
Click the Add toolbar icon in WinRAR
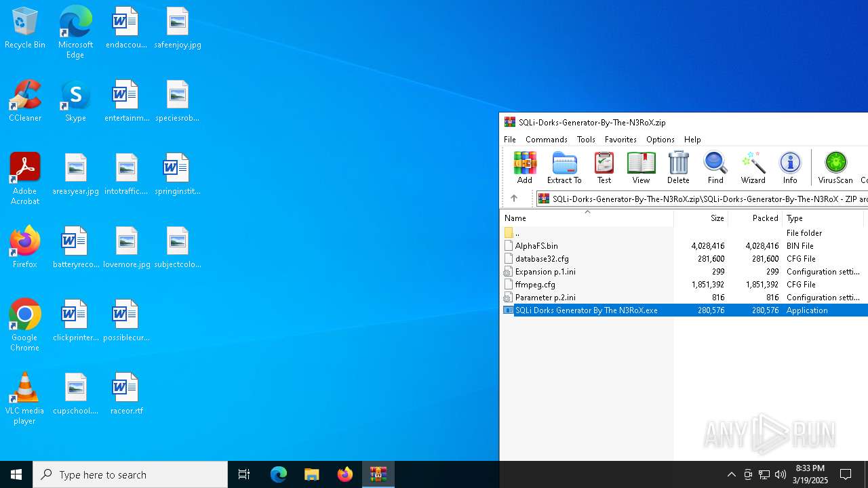tap(524, 167)
